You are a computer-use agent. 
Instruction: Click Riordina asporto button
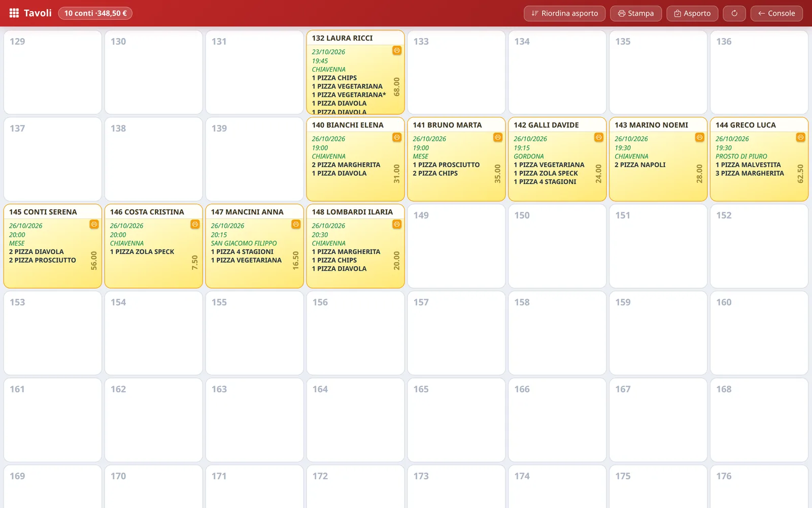[564, 13]
